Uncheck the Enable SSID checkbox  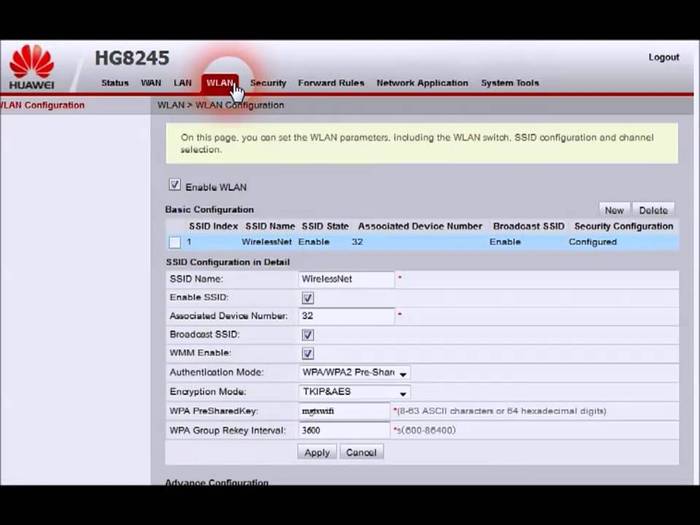pyautogui.click(x=308, y=298)
